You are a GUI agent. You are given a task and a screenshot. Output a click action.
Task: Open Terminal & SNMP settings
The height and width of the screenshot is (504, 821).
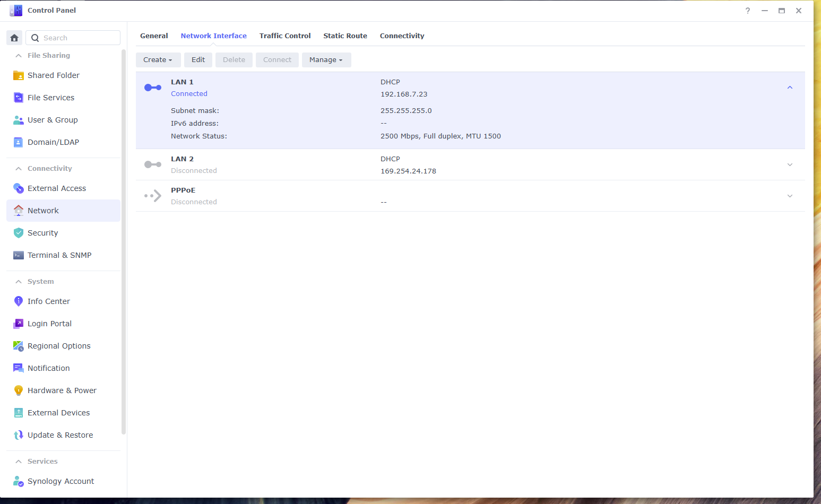tap(18, 255)
